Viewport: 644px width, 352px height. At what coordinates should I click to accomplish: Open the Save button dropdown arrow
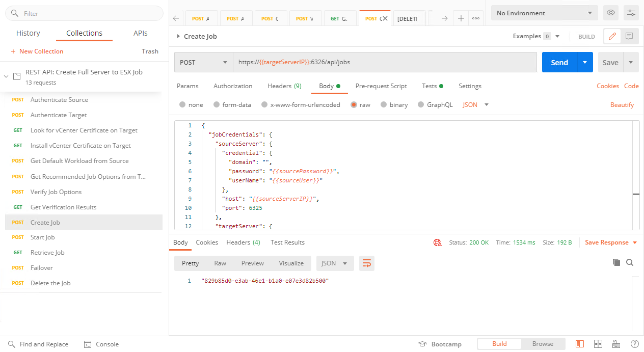pyautogui.click(x=631, y=62)
